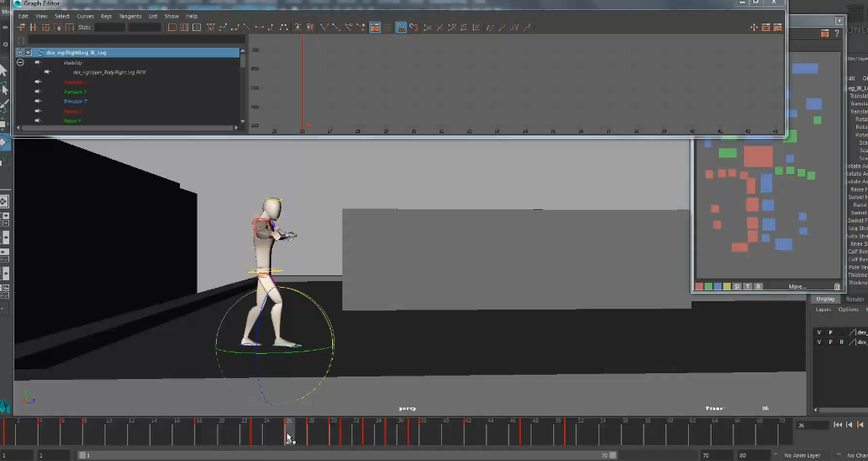This screenshot has height=461, width=868.
Task: Click the Stats first input field
Action: pyautogui.click(x=110, y=27)
